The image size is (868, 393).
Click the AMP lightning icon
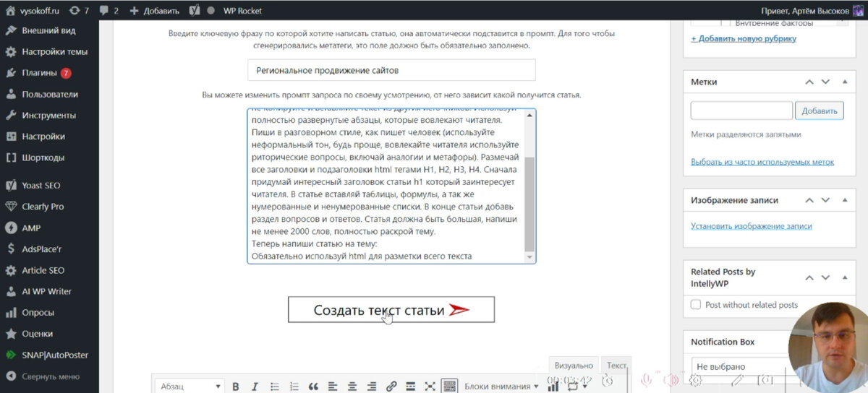click(x=11, y=228)
